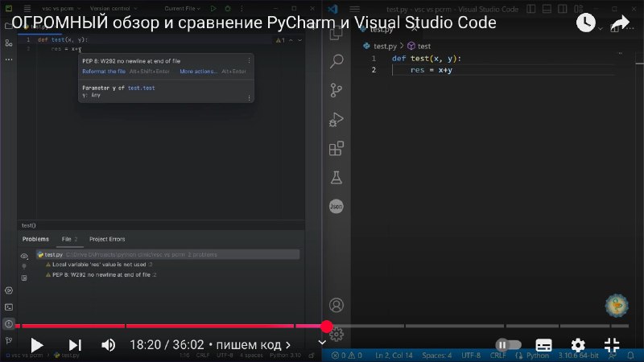Open PyCharm Terminal tool window icon
The height and width of the screenshot is (362, 644).
(x=9, y=307)
